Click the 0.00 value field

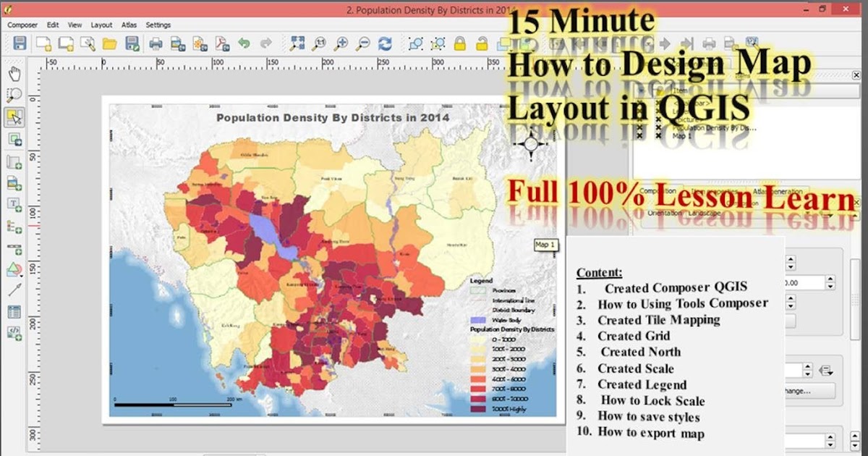[805, 283]
